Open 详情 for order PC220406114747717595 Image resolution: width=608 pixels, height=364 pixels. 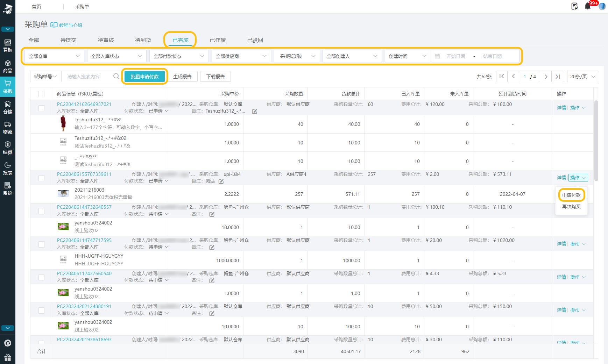pyautogui.click(x=561, y=244)
